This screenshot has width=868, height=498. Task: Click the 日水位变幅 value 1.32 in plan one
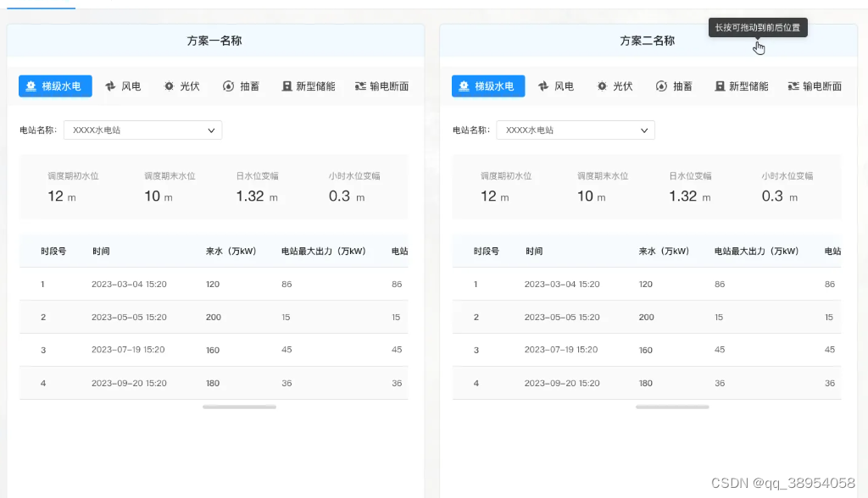(250, 196)
